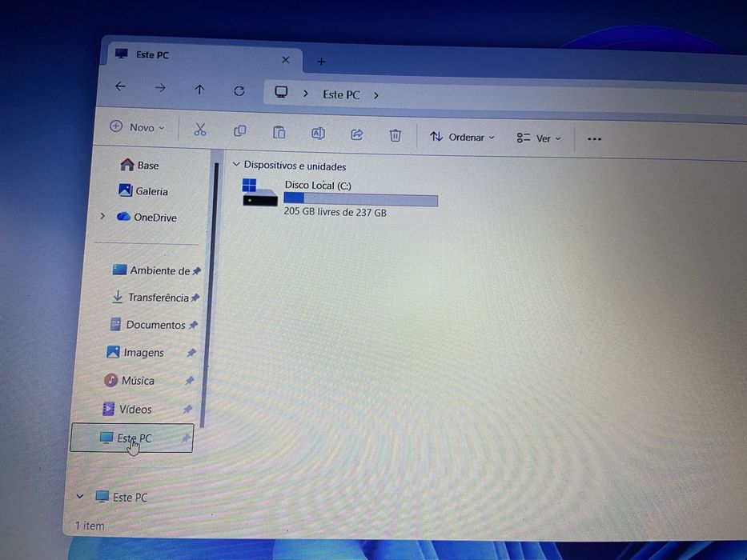747x560 pixels.
Task: Click the Share icon in toolbar
Action: pyautogui.click(x=357, y=134)
